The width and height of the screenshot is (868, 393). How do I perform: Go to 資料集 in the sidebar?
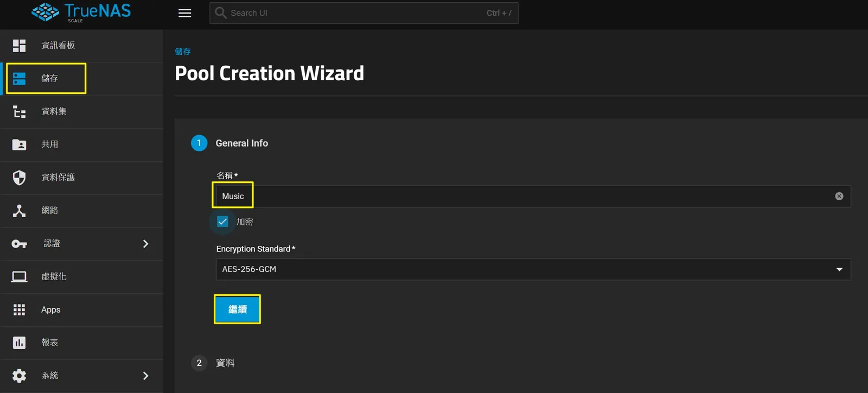81,112
